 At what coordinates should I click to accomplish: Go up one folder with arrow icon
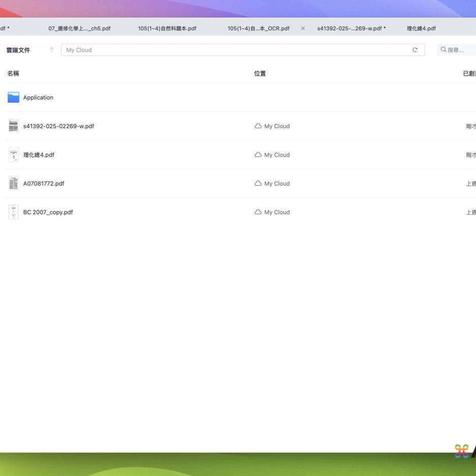(x=51, y=50)
